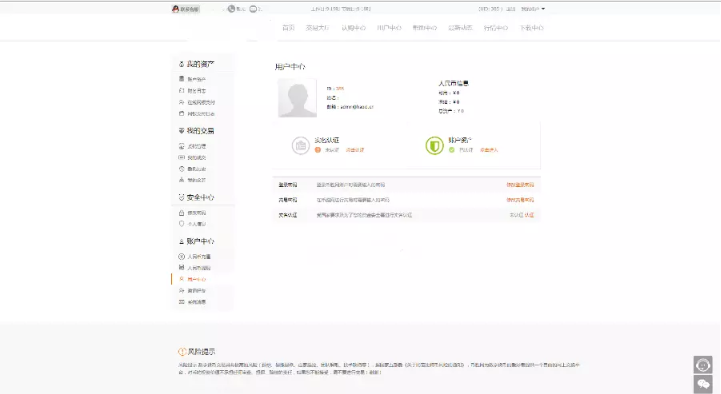Click orange link in trade password row

521,200
